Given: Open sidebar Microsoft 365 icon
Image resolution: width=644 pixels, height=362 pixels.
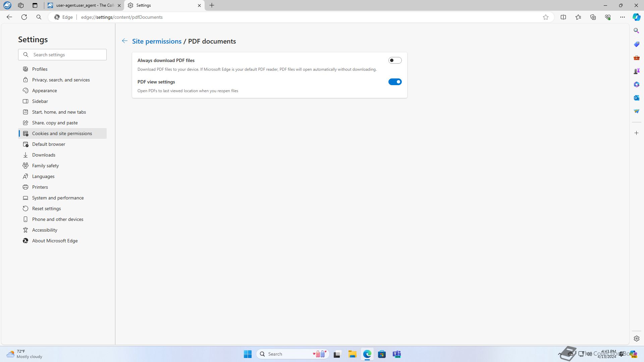Looking at the screenshot, I should [636, 84].
